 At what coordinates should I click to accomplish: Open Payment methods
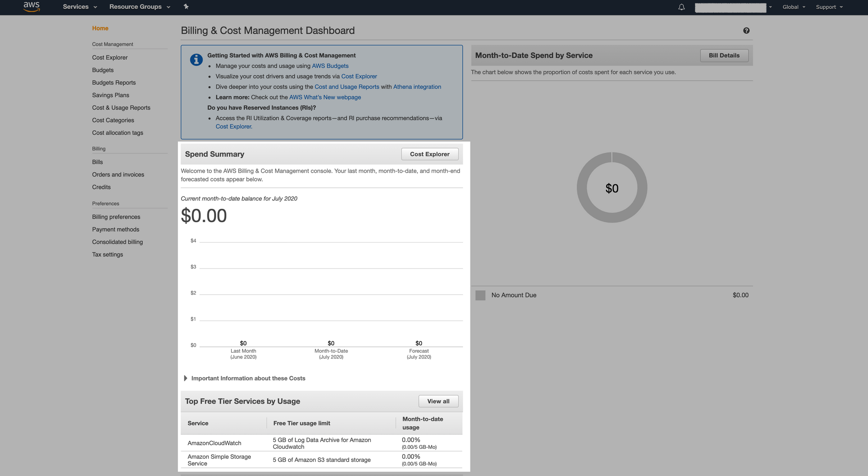tap(115, 230)
